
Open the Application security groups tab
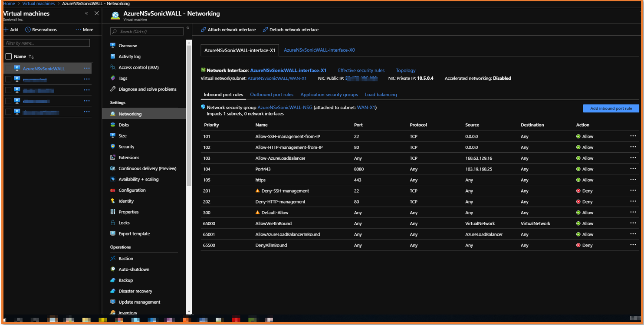click(x=329, y=95)
